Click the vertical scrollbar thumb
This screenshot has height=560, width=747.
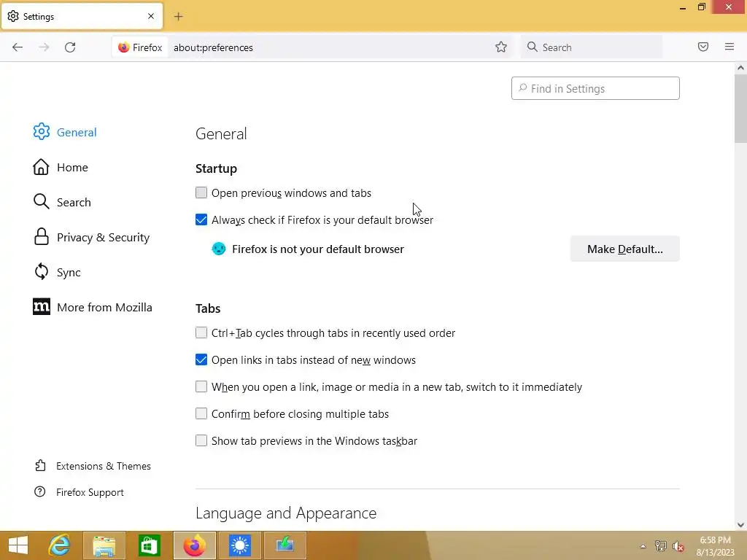coord(740,109)
